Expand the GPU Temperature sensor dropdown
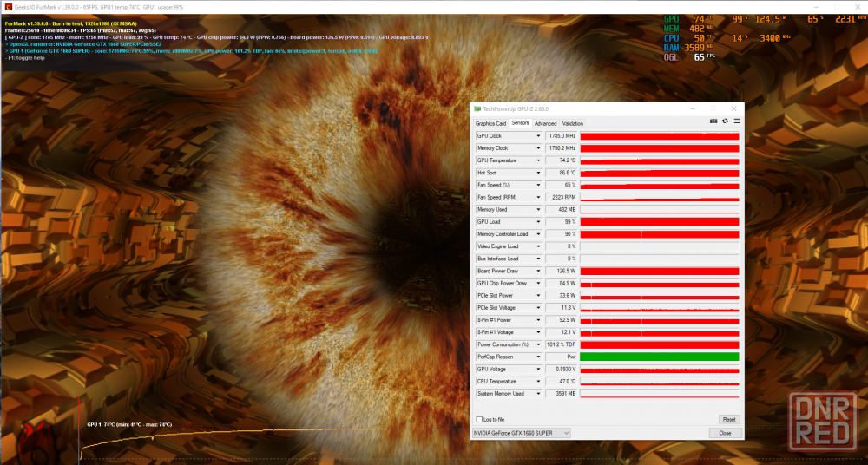 click(x=537, y=160)
